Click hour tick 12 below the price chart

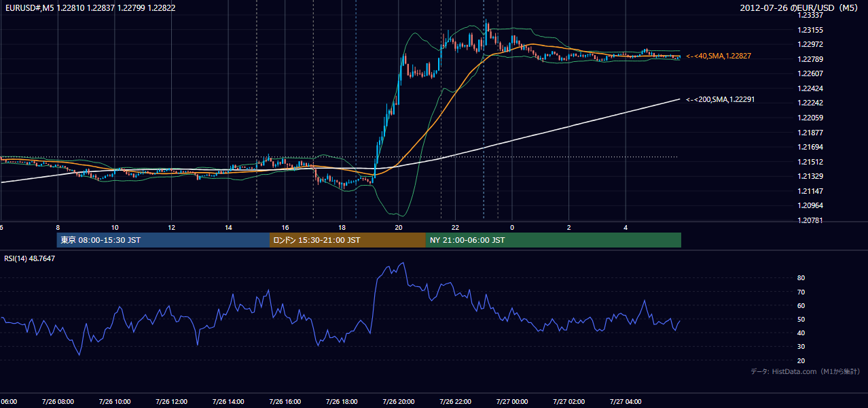(172, 228)
